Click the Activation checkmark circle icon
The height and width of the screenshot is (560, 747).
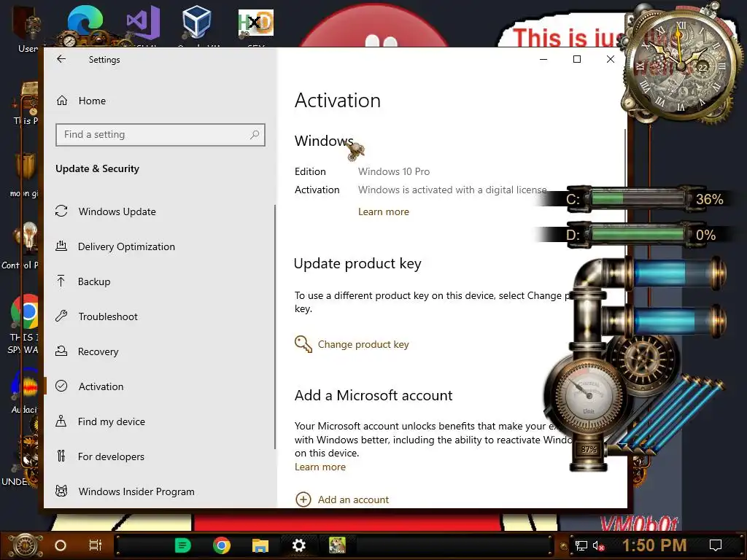click(x=61, y=386)
